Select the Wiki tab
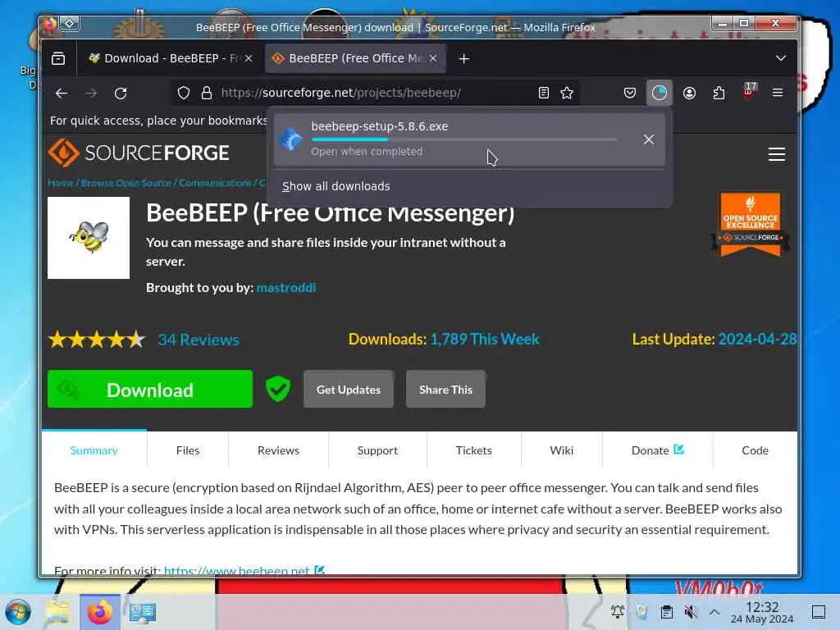 click(561, 450)
